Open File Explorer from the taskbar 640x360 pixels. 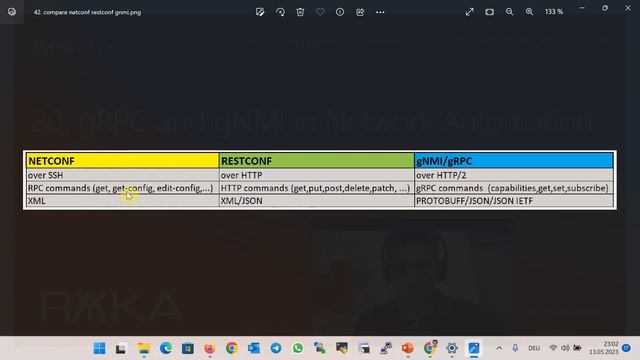(143, 348)
